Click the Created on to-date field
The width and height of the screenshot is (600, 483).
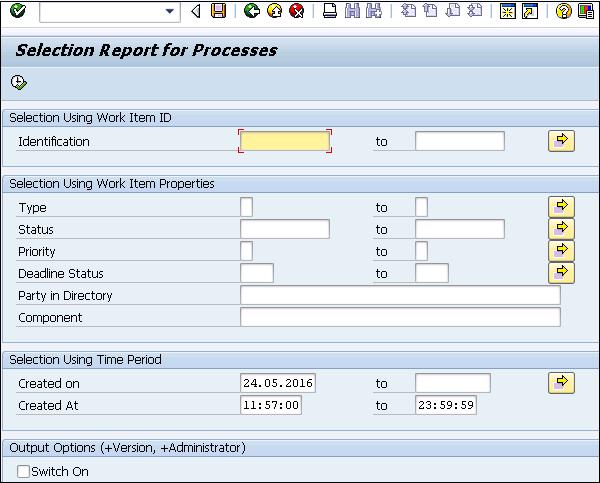click(x=453, y=383)
